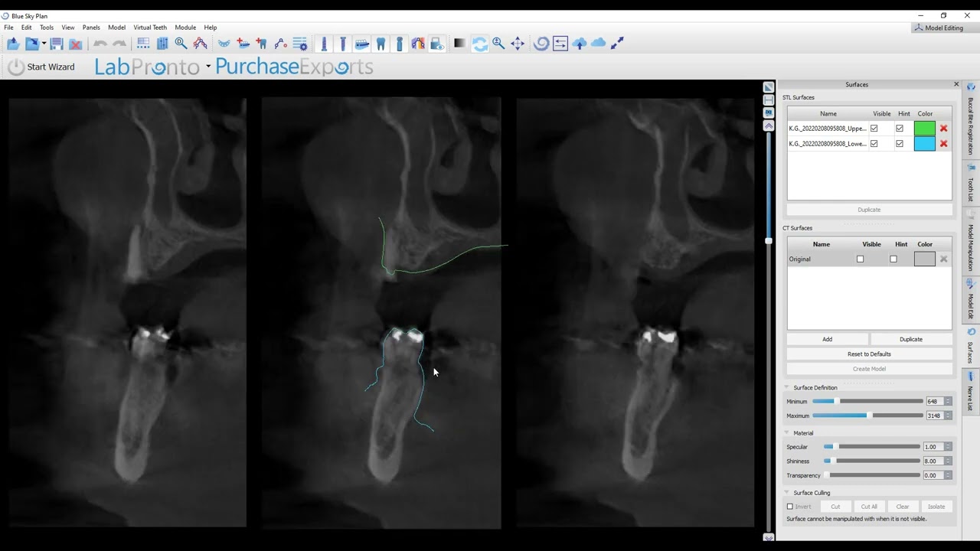Collapse the Surface Culling section

788,493
